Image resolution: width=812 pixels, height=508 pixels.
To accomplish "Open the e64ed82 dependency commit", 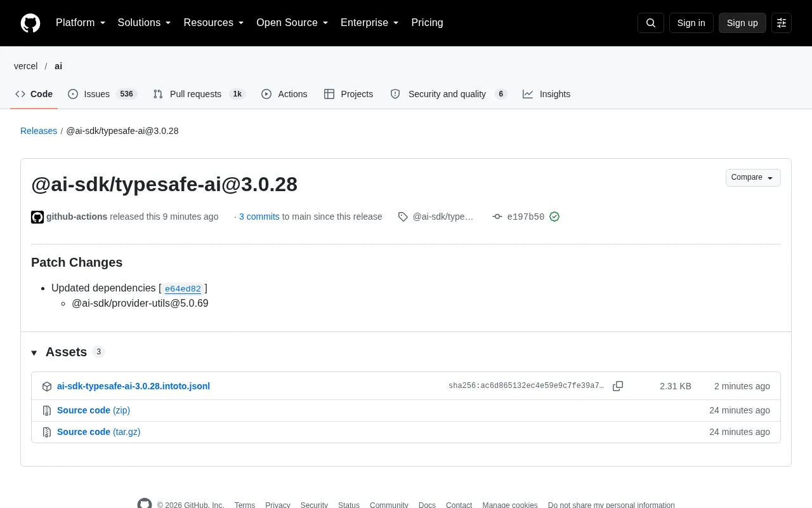I will pyautogui.click(x=183, y=289).
